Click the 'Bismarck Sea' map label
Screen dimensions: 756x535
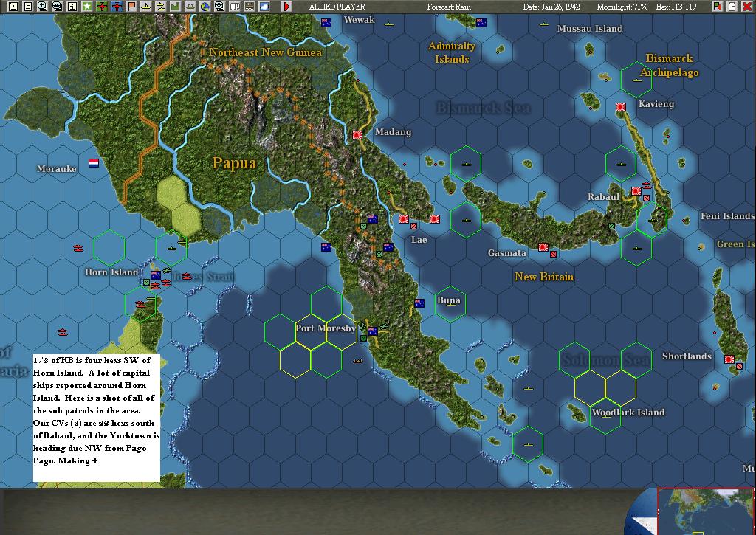click(484, 108)
